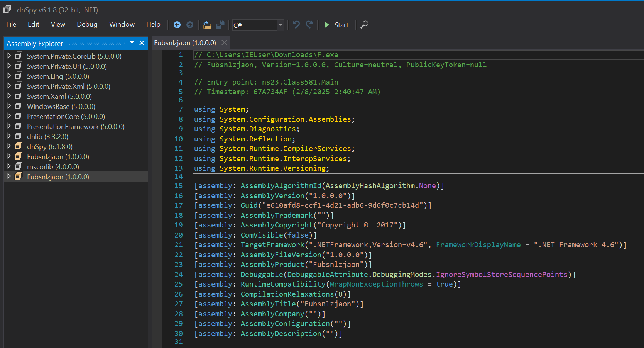The height and width of the screenshot is (348, 644).
Task: Click the PresentationCore assembly icon
Action: point(18,116)
